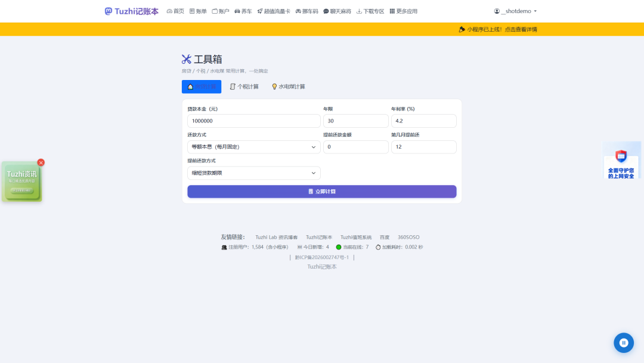Viewport: 644px width, 363px height.
Task: Click the download icon beside 下载专区
Action: (x=359, y=11)
